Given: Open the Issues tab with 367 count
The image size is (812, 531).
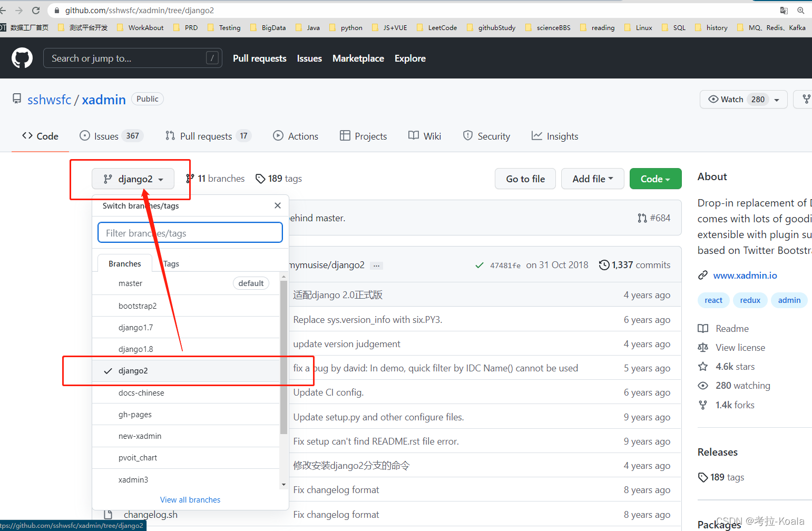Looking at the screenshot, I should (x=111, y=136).
